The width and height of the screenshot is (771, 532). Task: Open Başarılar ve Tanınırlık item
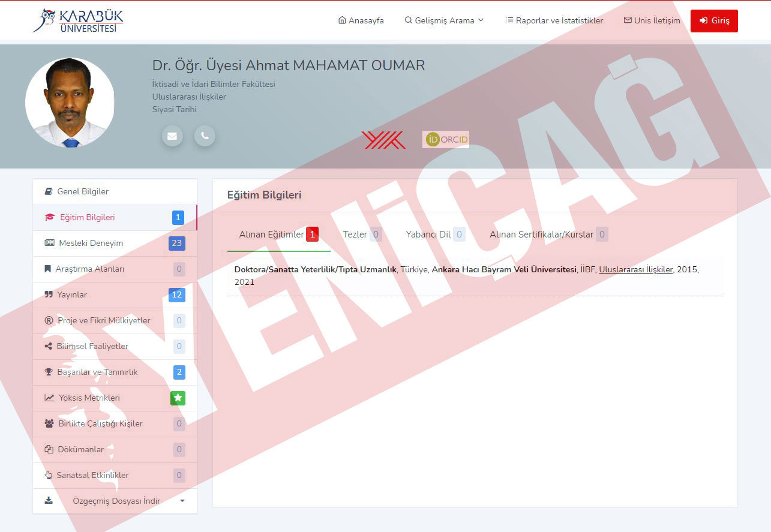coord(115,372)
